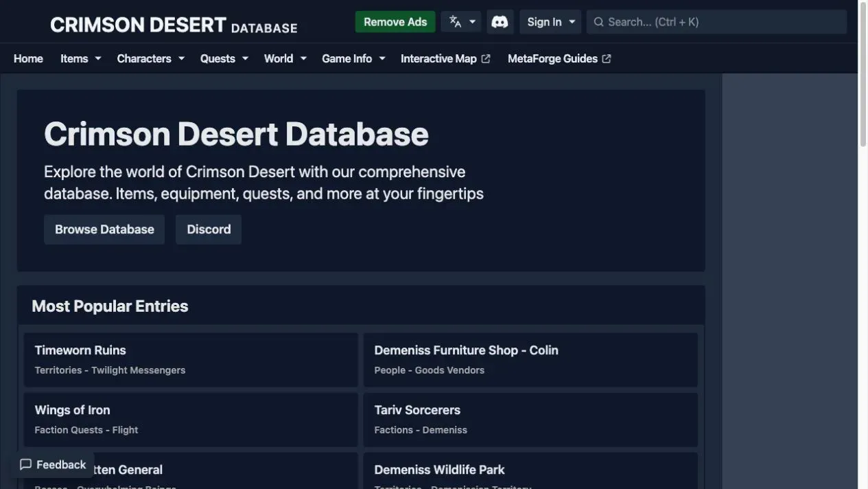Open the Interactive Map link
Viewport: 868px width, 489px height.
click(445, 59)
